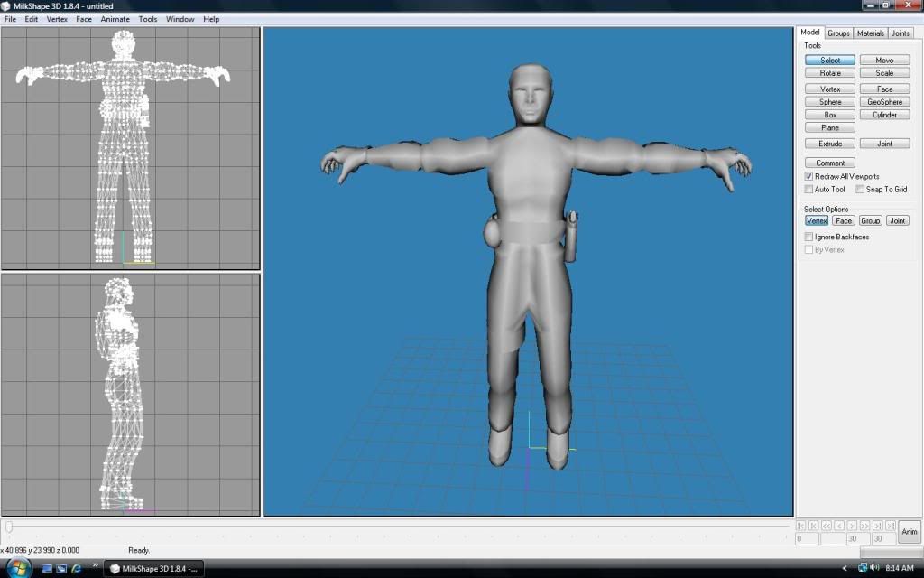Switch to the Materials tab
The height and width of the screenshot is (578, 924).
pos(871,33)
